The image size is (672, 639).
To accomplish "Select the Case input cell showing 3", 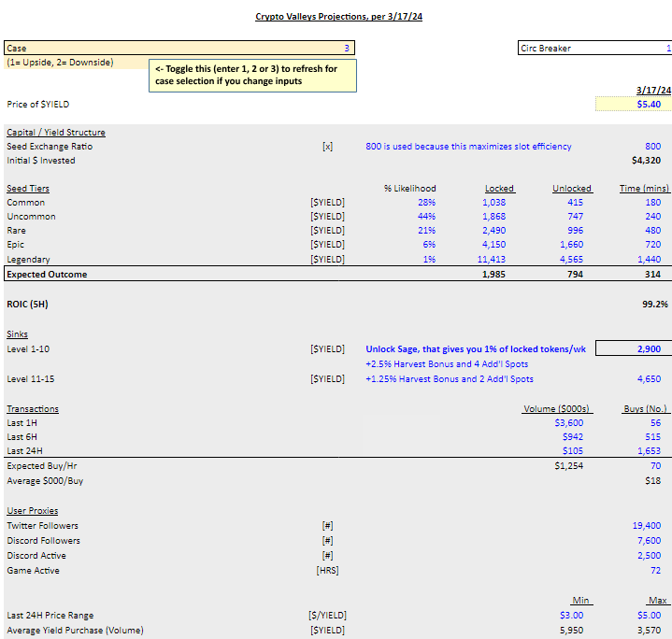I will 179,48.
